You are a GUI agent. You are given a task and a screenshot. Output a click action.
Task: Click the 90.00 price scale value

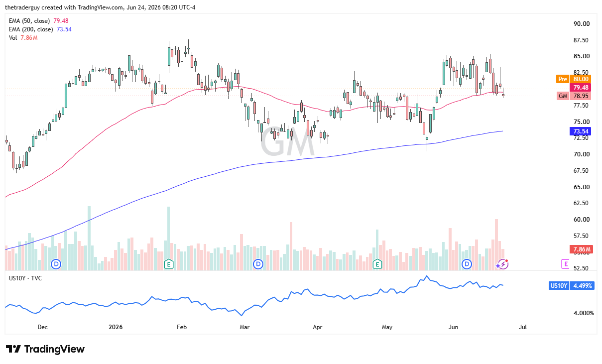pyautogui.click(x=582, y=24)
